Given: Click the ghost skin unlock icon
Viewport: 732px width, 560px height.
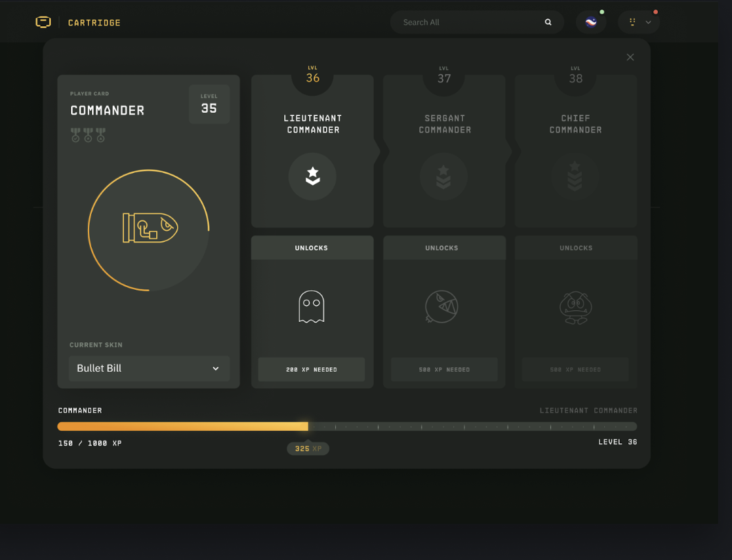Looking at the screenshot, I should coord(312,307).
